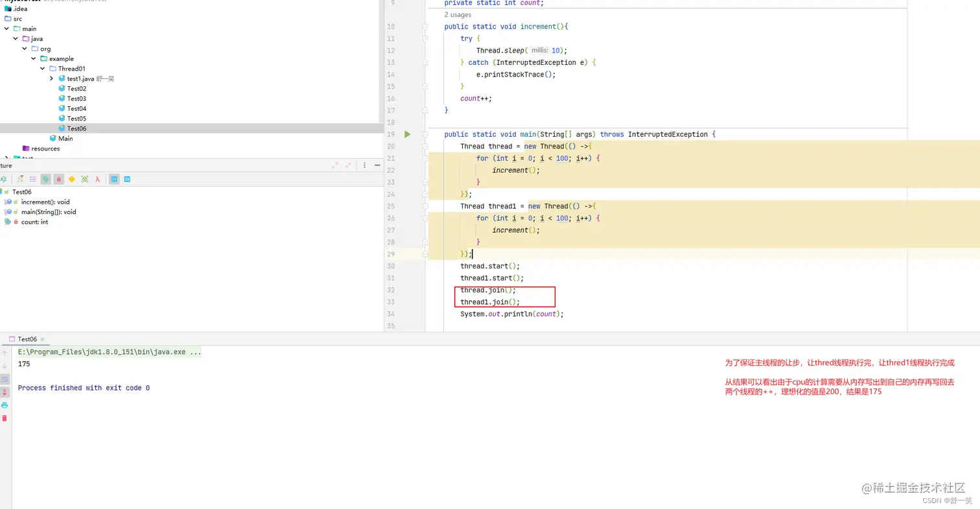
Task: Click the test1.java file label
Action: pos(81,78)
